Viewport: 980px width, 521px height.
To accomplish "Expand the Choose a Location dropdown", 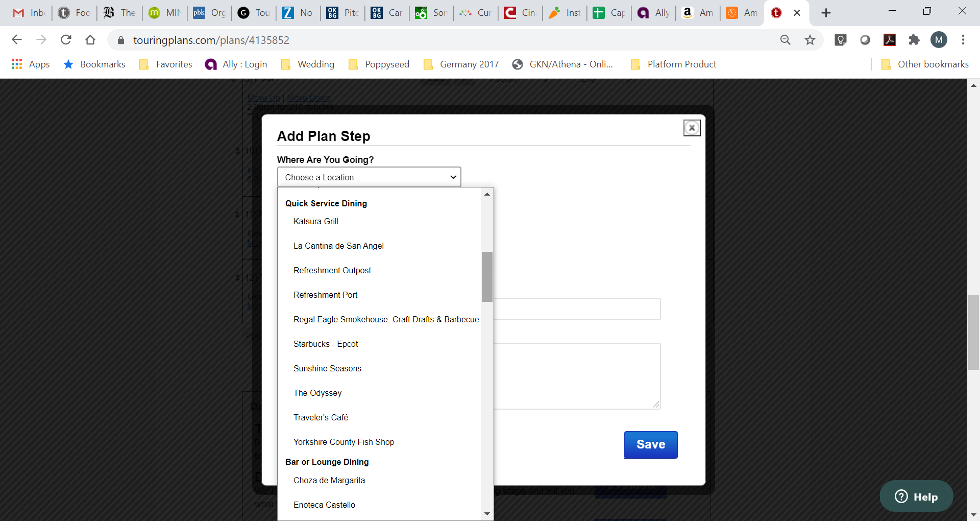I will [x=369, y=177].
